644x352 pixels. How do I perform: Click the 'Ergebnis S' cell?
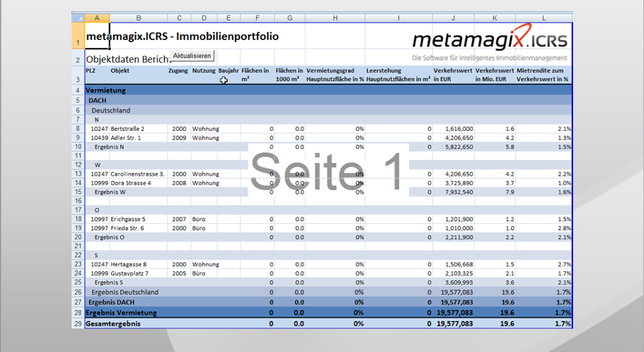(109, 283)
